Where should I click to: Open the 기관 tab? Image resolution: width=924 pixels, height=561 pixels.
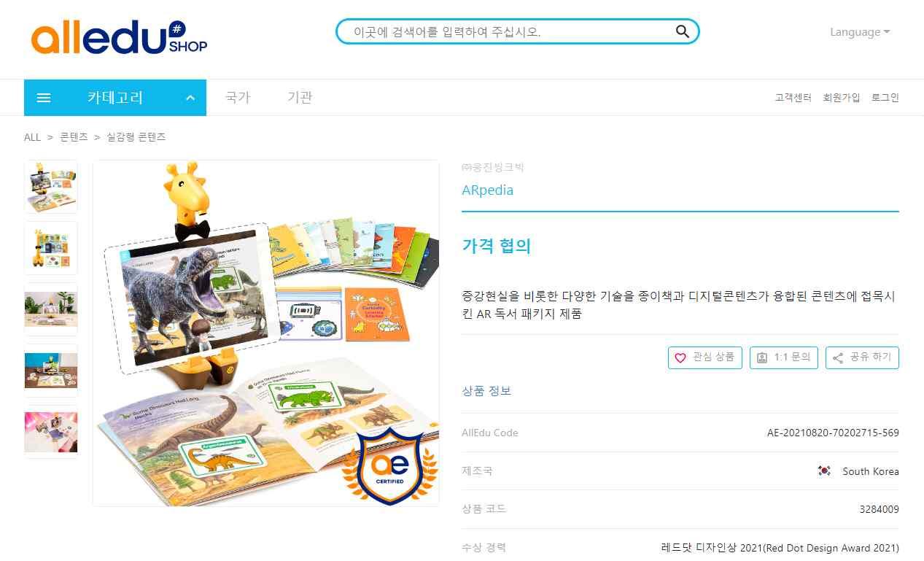[300, 98]
